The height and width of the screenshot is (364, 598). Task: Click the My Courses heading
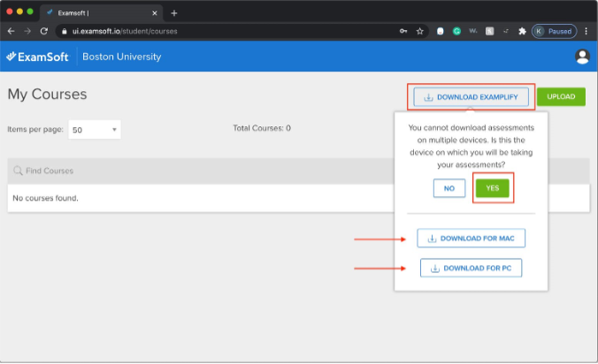(x=47, y=94)
